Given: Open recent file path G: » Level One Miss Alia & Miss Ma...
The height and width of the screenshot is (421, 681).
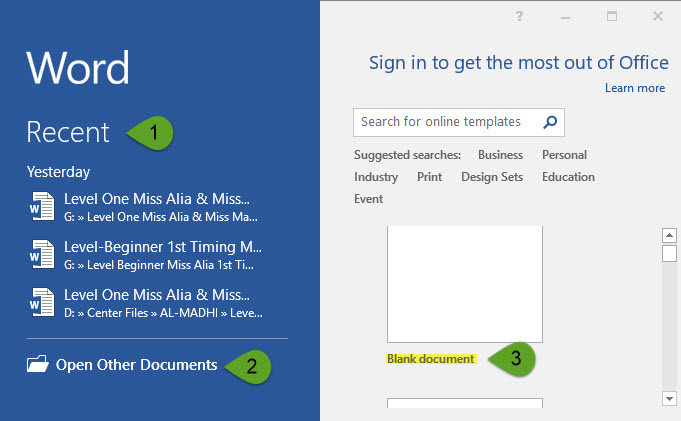Looking at the screenshot, I should (161, 217).
